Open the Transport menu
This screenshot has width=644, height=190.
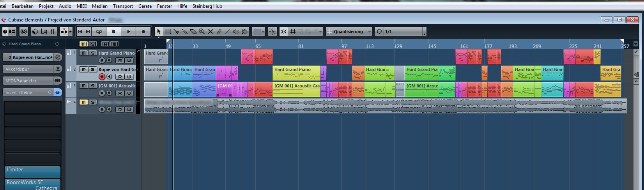[123, 6]
